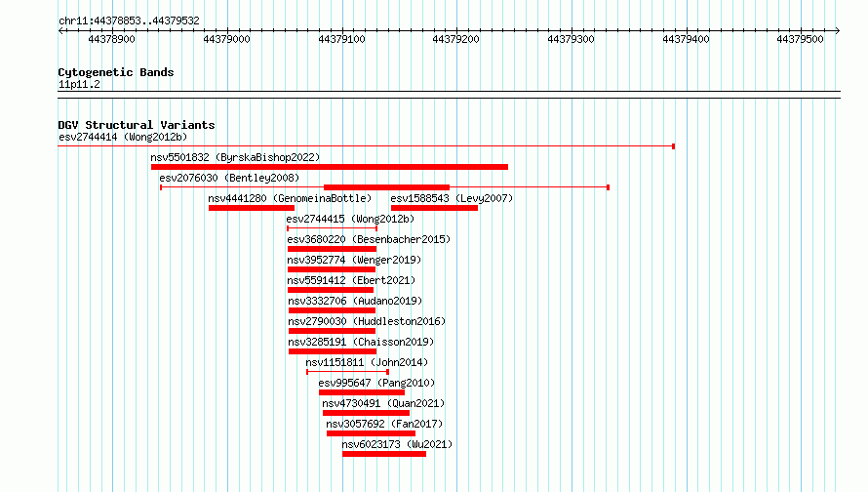Select the red bar under nsv3952774

(332, 269)
